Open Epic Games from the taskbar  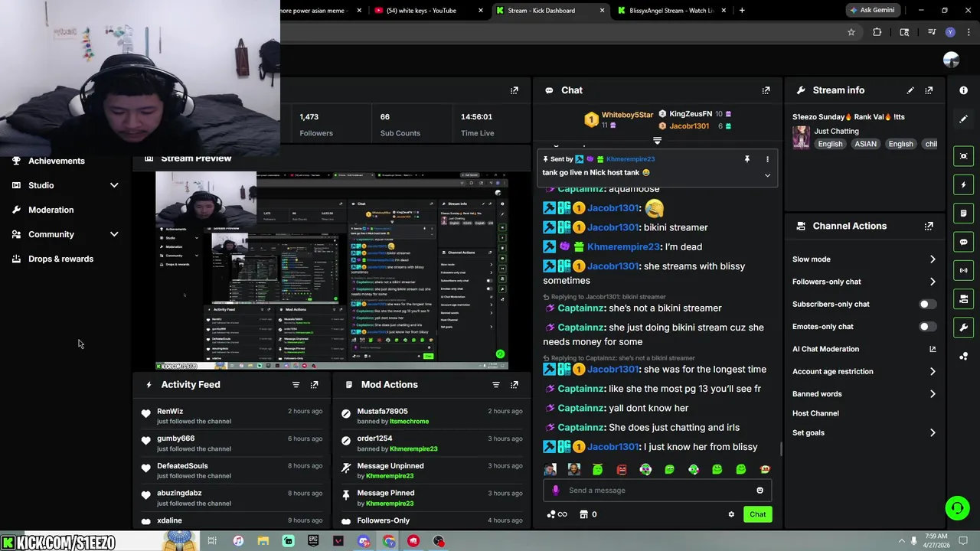coord(313,541)
